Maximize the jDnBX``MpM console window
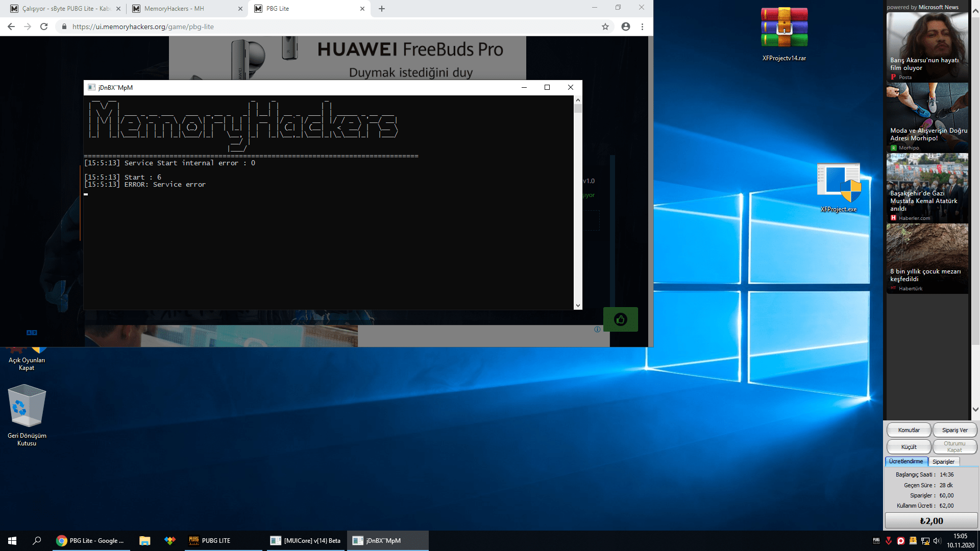This screenshot has width=980, height=551. 547,87
